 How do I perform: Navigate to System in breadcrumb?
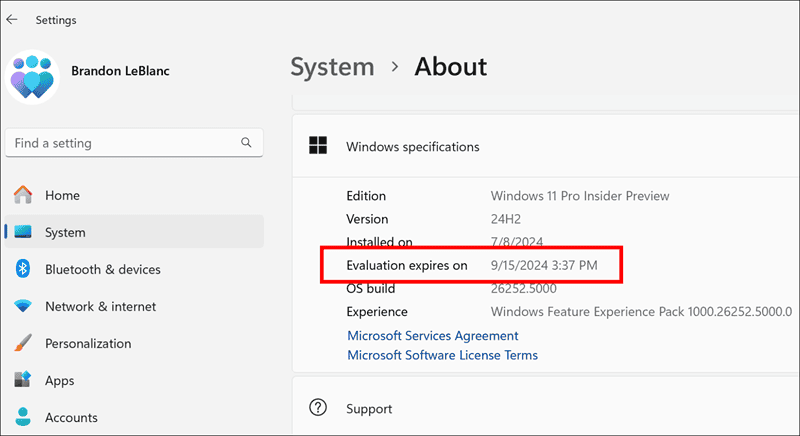click(x=332, y=67)
